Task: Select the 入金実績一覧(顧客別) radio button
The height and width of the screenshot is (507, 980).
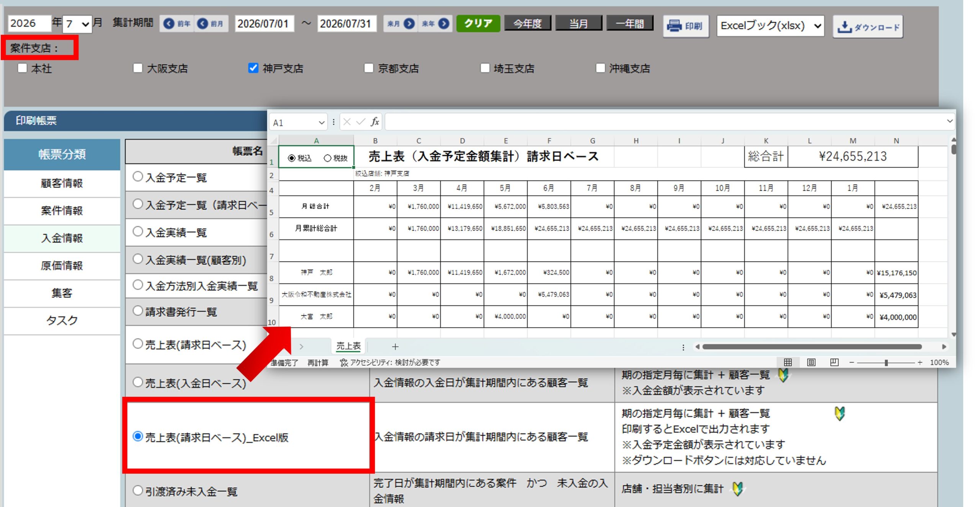Action: tap(138, 259)
